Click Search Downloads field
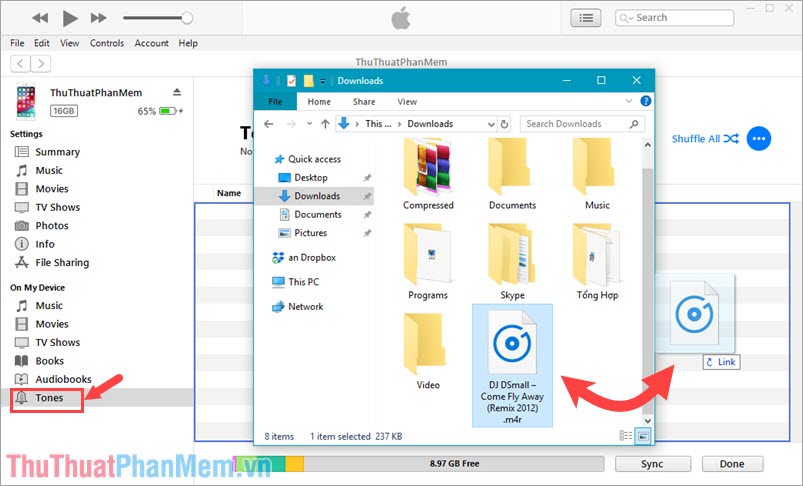The width and height of the screenshot is (803, 486). coord(582,124)
